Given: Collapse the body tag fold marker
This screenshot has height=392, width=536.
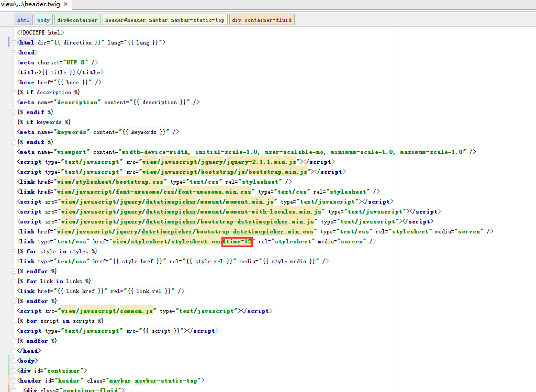Looking at the screenshot, I should [x=14, y=361].
